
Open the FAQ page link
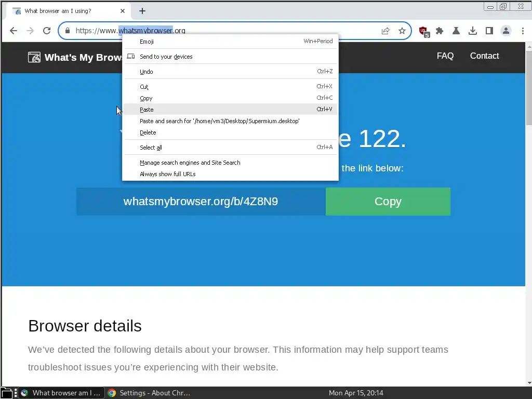coord(445,56)
